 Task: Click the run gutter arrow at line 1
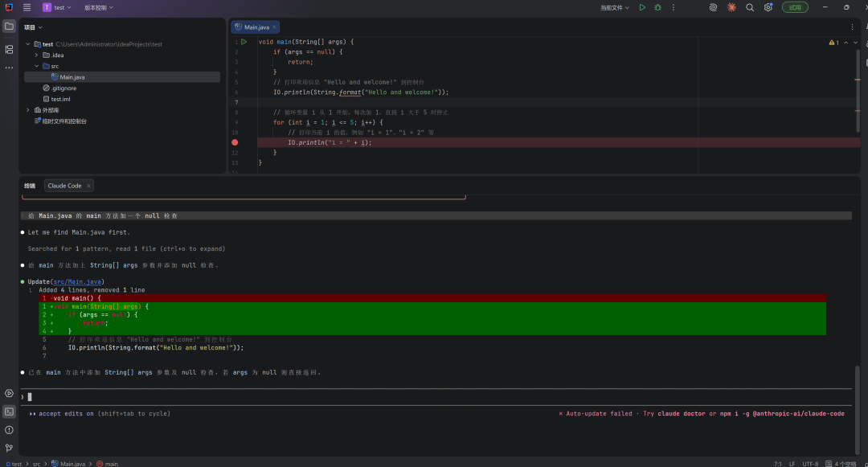click(244, 41)
